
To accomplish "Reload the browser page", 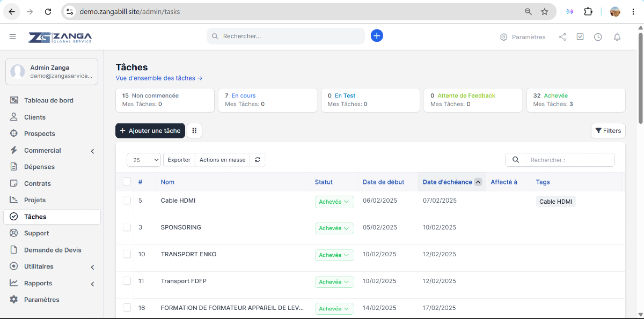I will (48, 11).
